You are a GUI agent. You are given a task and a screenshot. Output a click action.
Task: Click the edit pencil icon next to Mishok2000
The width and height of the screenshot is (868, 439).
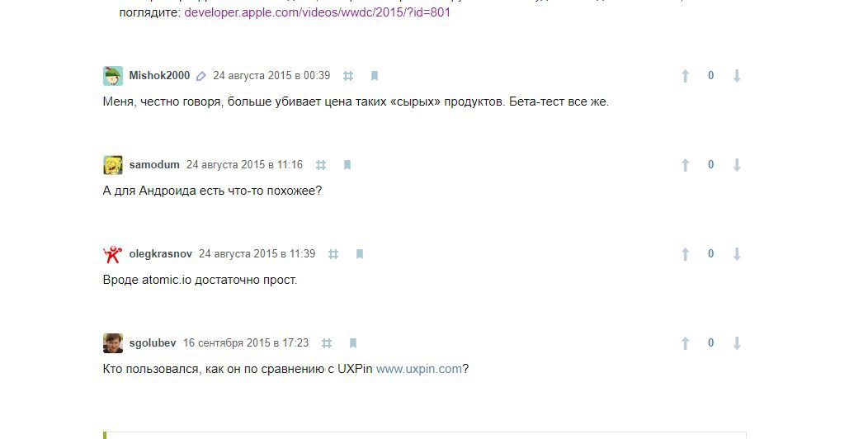201,77
